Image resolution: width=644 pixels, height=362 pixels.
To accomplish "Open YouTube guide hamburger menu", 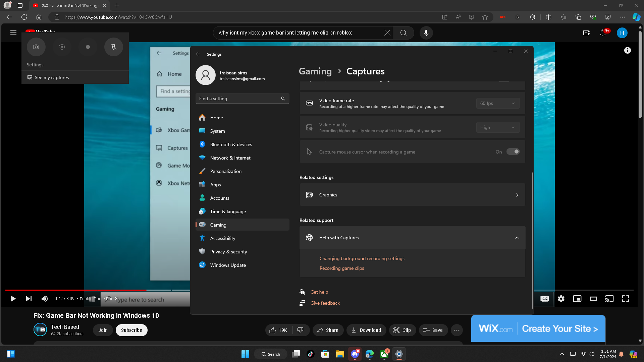I will coord(13,33).
